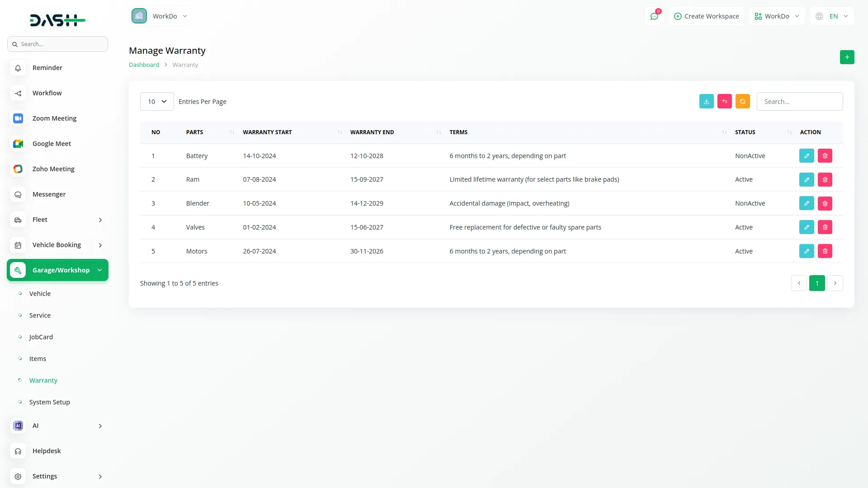Click the pink reset icon button
The height and width of the screenshot is (488, 868).
point(724,102)
